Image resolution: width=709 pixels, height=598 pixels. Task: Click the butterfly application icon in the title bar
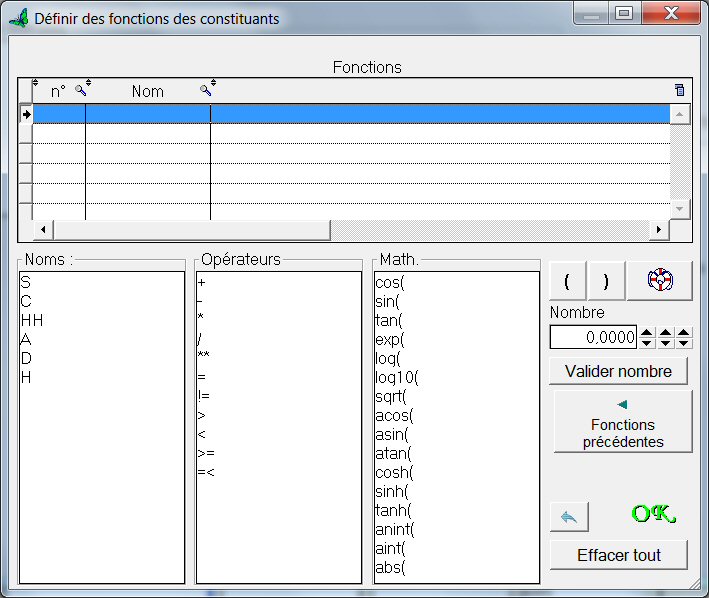pos(19,19)
